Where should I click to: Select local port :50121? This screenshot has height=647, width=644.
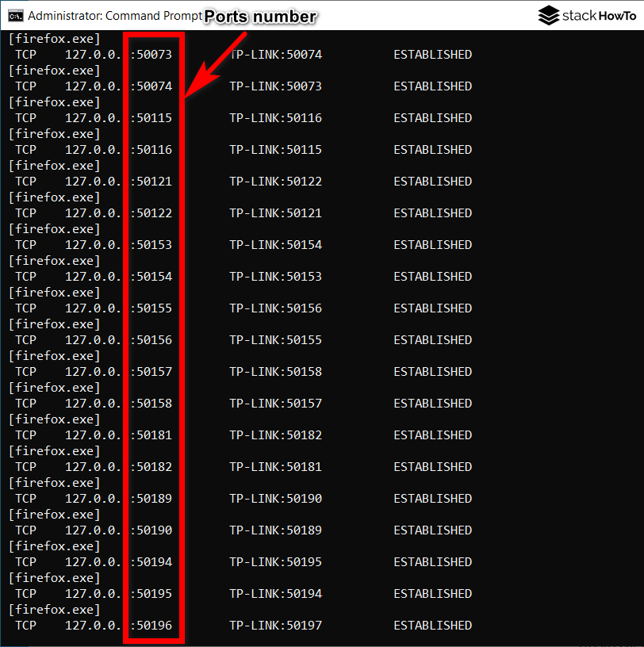pyautogui.click(x=151, y=182)
